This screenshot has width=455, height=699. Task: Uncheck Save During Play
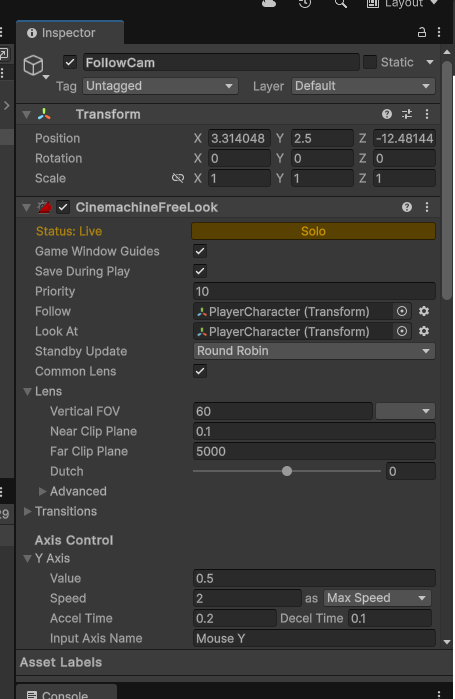coord(200,271)
